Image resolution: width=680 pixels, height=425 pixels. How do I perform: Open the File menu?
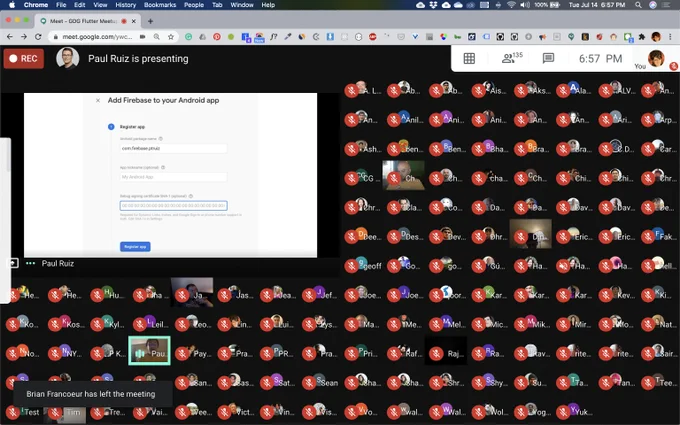click(x=61, y=5)
